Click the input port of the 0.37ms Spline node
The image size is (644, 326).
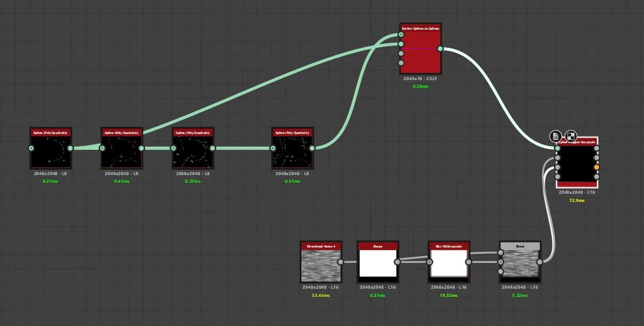pos(173,148)
